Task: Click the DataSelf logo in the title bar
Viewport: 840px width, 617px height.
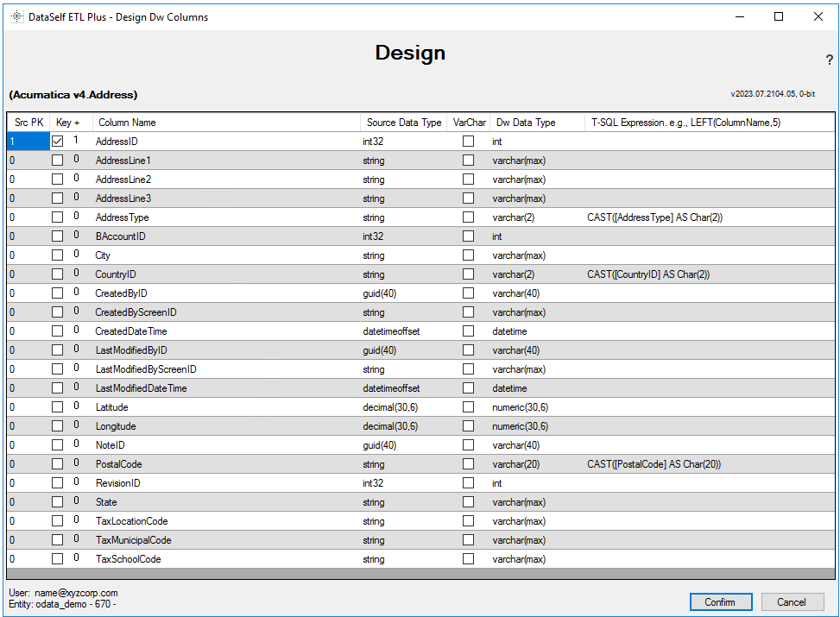Action: pos(16,16)
